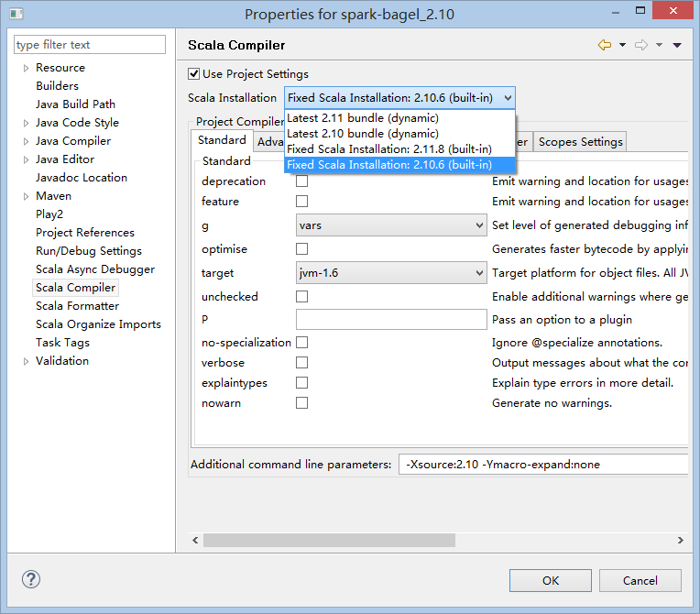This screenshot has width=700, height=614.
Task: Click the back navigation arrow icon
Action: (605, 45)
